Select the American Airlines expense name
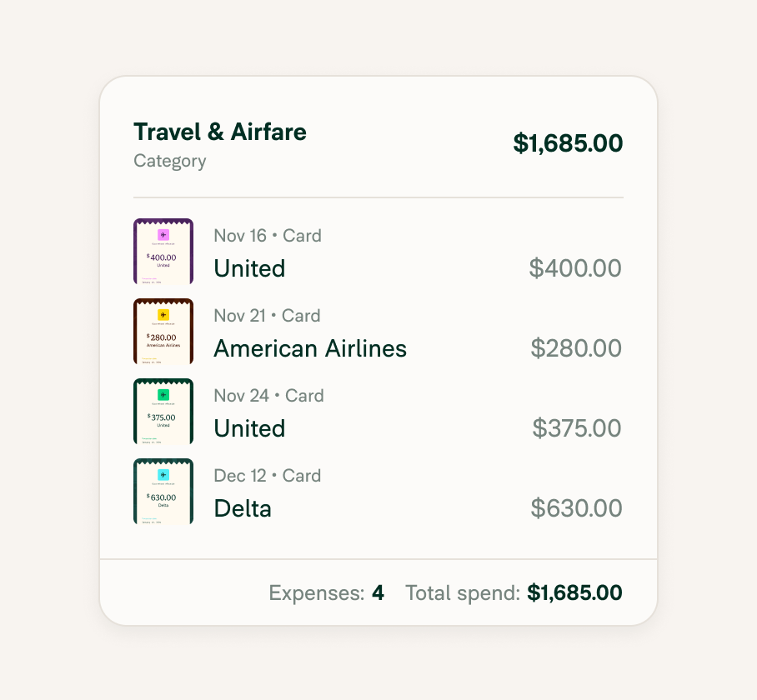 tap(310, 348)
